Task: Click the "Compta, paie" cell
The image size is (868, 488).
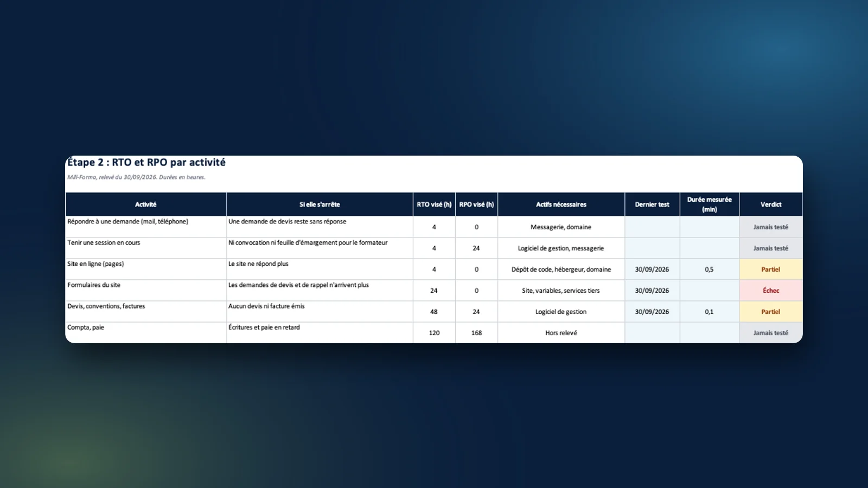Action: pos(146,332)
